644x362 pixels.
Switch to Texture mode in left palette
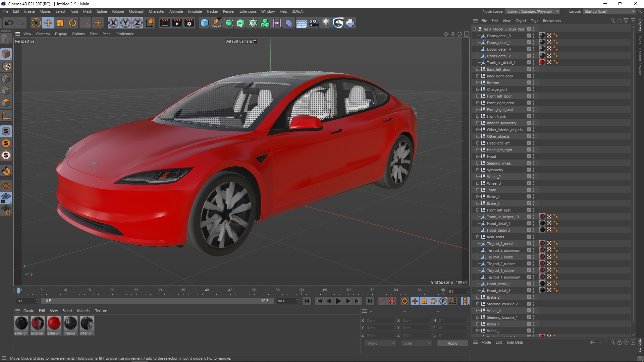tap(6, 66)
